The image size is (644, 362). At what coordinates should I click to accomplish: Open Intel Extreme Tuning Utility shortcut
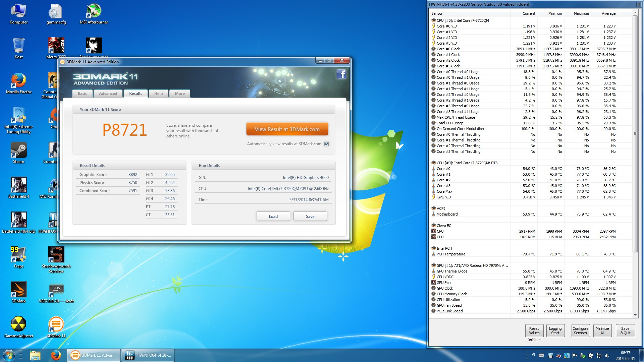point(18,121)
